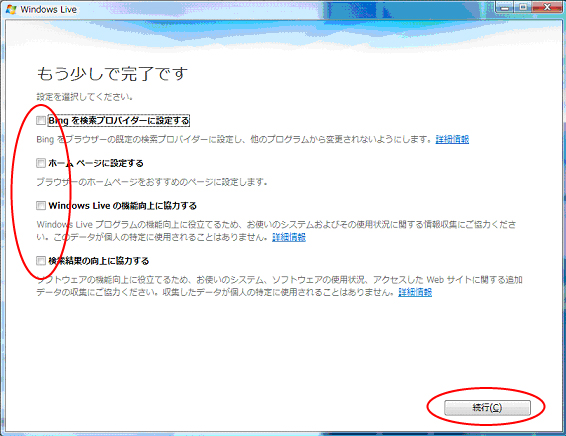Enable the Bing search provider checkbox

(41, 120)
